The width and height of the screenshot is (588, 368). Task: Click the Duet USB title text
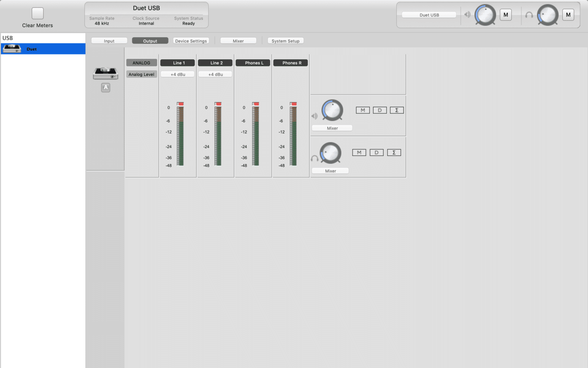coord(147,8)
